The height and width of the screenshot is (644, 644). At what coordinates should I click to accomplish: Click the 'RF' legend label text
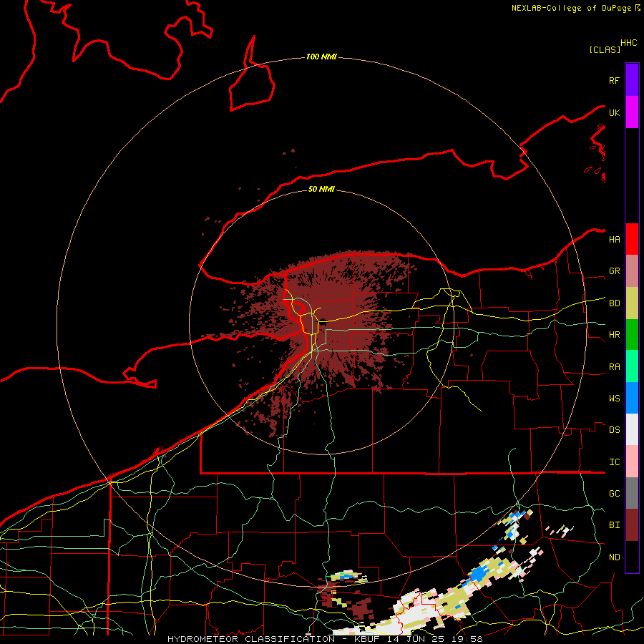615,80
